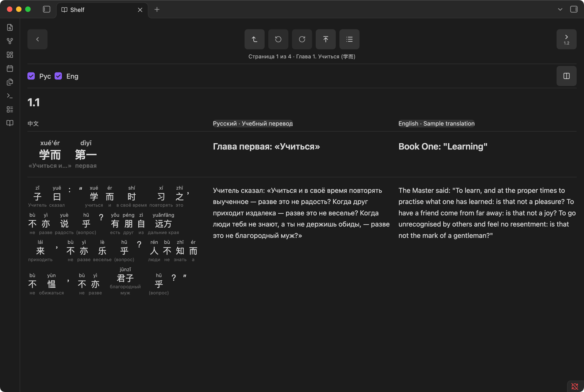
Task: Click the character 愠 glossed обижаться
Action: pyautogui.click(x=51, y=284)
